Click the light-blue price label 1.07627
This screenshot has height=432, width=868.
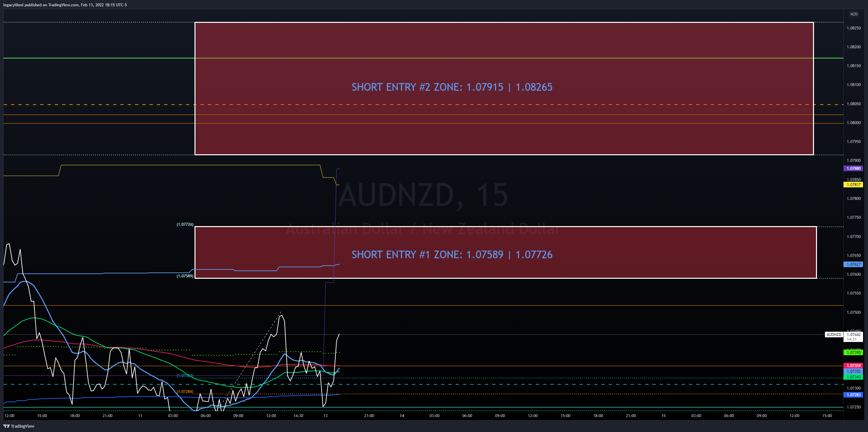pyautogui.click(x=853, y=264)
